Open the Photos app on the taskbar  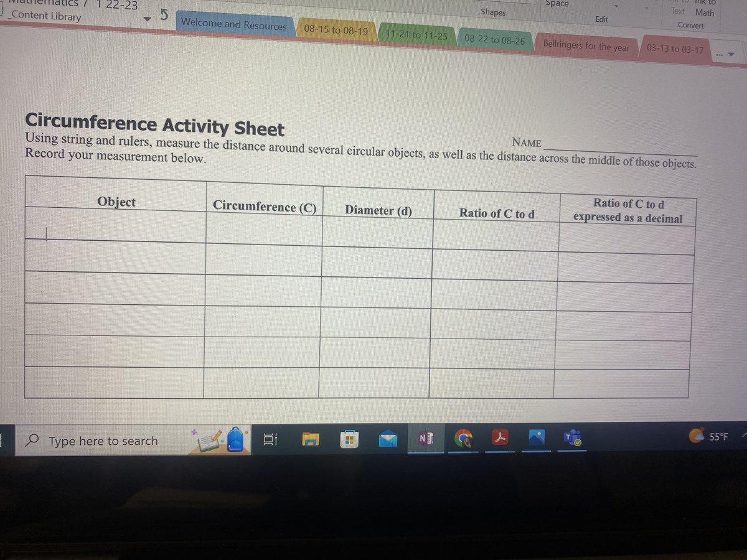click(537, 438)
